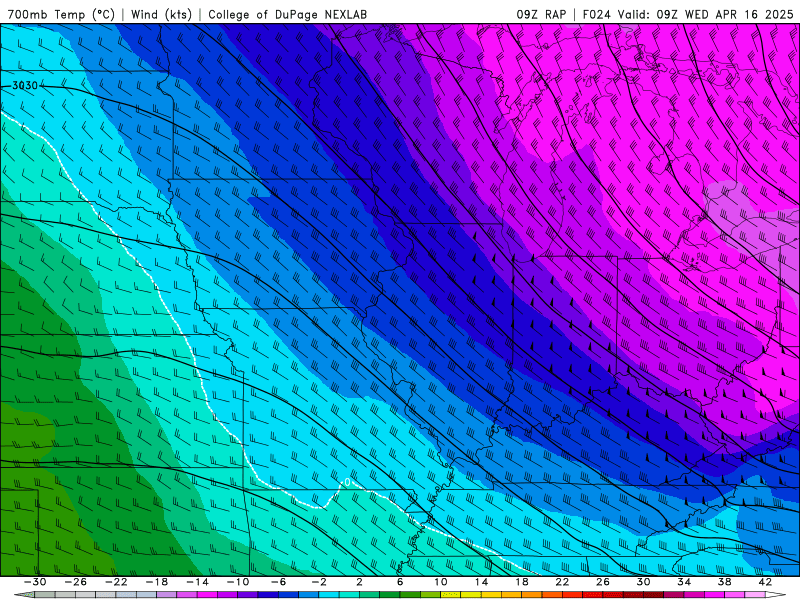800x600 pixels.
Task: Click the "F024 Valid: 09Z WED APR 16 2025" text
Action: coord(688,14)
